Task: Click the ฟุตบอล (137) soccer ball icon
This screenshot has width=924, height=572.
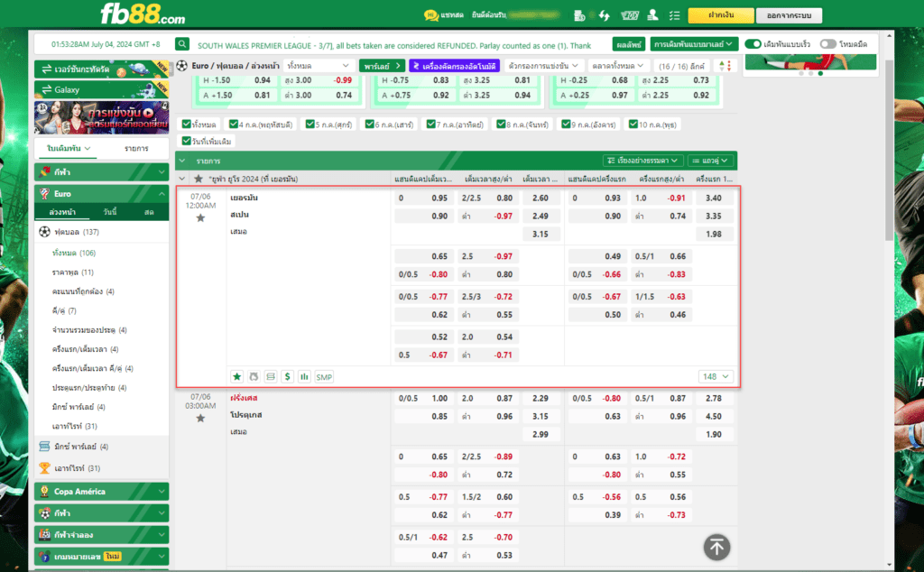Action: coord(45,232)
